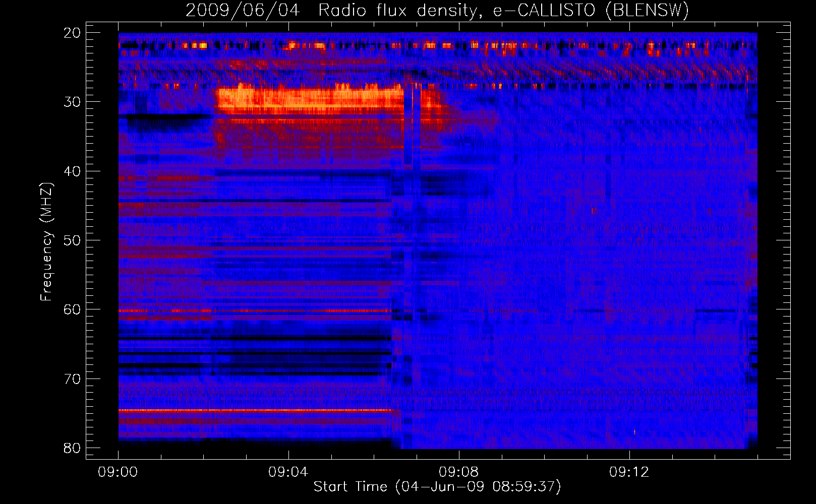
Task: Click the 09:12 time axis label
Action: pyautogui.click(x=629, y=472)
